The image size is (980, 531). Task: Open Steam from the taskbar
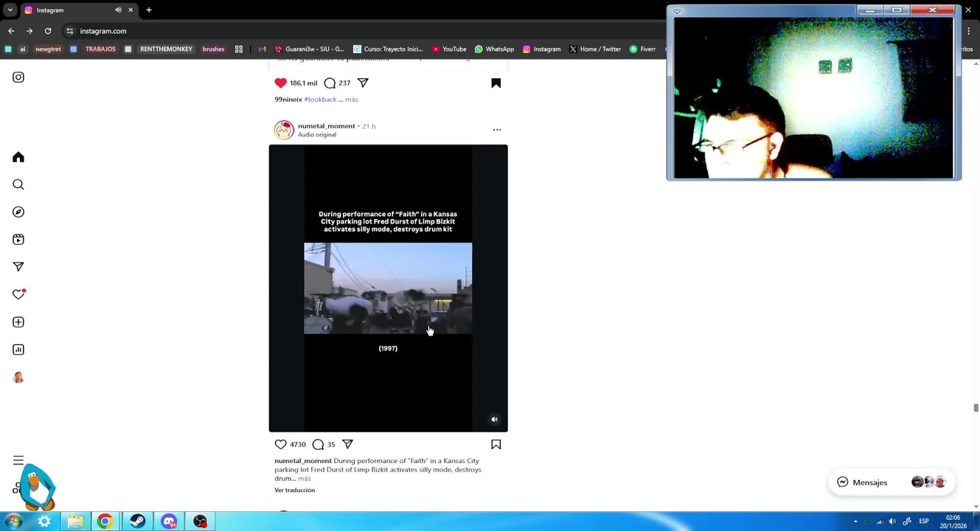(137, 521)
